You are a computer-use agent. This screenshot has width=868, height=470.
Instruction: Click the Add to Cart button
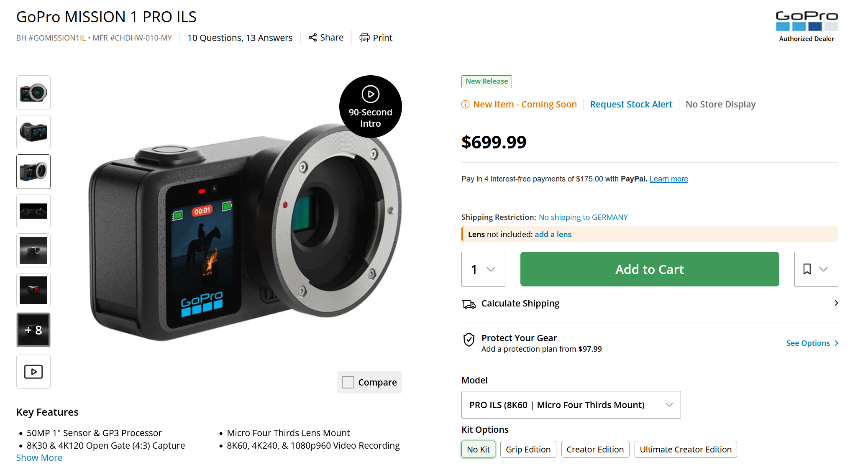(650, 269)
